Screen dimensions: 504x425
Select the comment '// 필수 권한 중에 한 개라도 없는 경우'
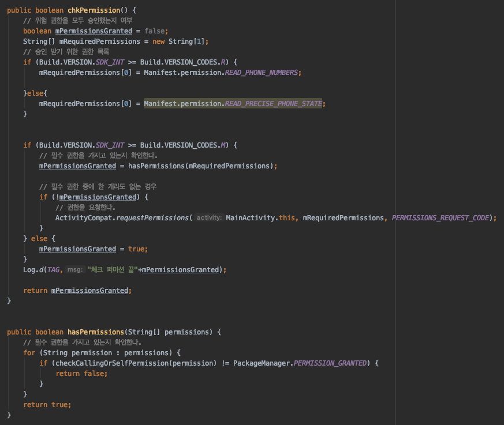tap(98, 186)
